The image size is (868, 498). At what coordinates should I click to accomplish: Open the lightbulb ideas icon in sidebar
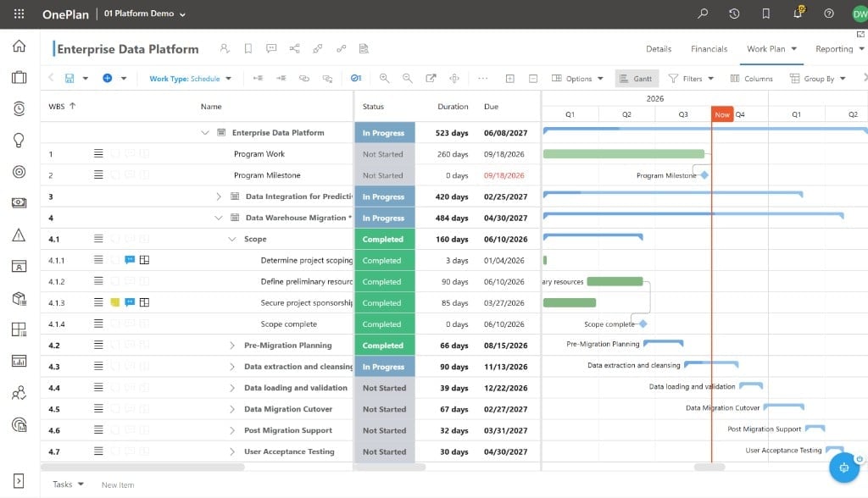19,140
